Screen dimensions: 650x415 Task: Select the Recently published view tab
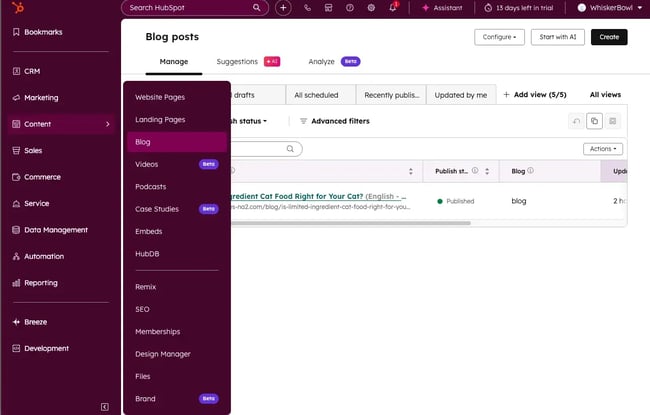click(x=391, y=95)
